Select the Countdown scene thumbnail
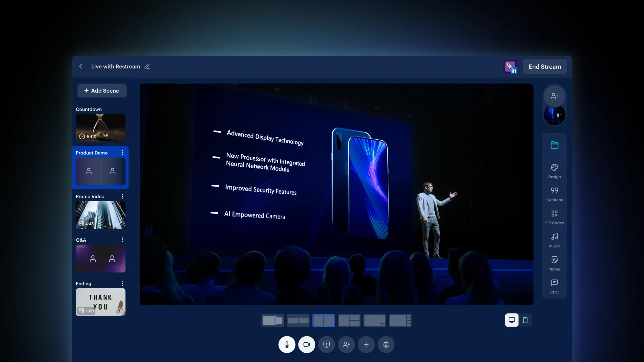This screenshot has height=362, width=644. coord(100,128)
